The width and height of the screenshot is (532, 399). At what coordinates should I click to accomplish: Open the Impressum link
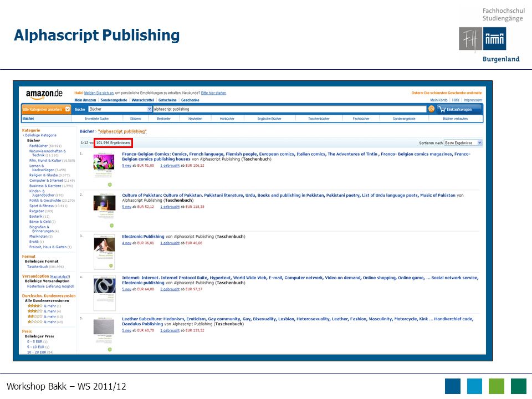[473, 100]
